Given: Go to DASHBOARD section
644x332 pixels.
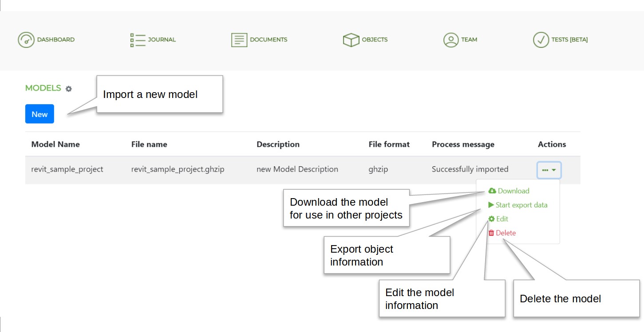Looking at the screenshot, I should 56,39.
